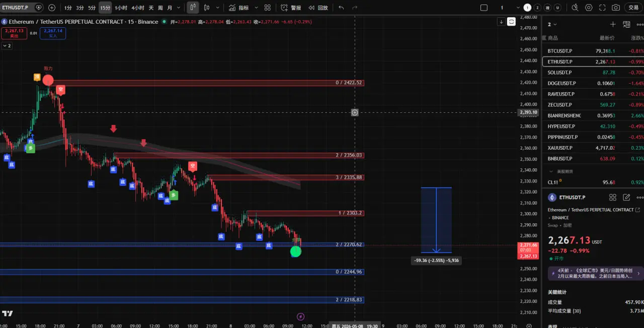Select saved layout circle U
This screenshot has width=644, height=328.
[x=557, y=8]
